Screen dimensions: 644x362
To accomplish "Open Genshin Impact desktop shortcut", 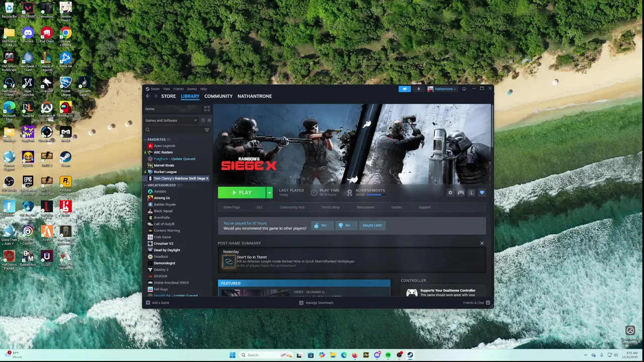I will [x=65, y=11].
